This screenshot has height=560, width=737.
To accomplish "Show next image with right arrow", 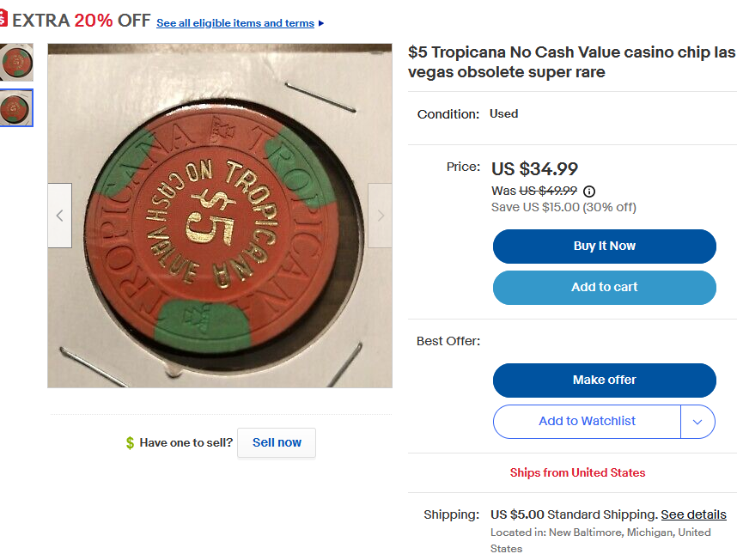I will pyautogui.click(x=381, y=216).
